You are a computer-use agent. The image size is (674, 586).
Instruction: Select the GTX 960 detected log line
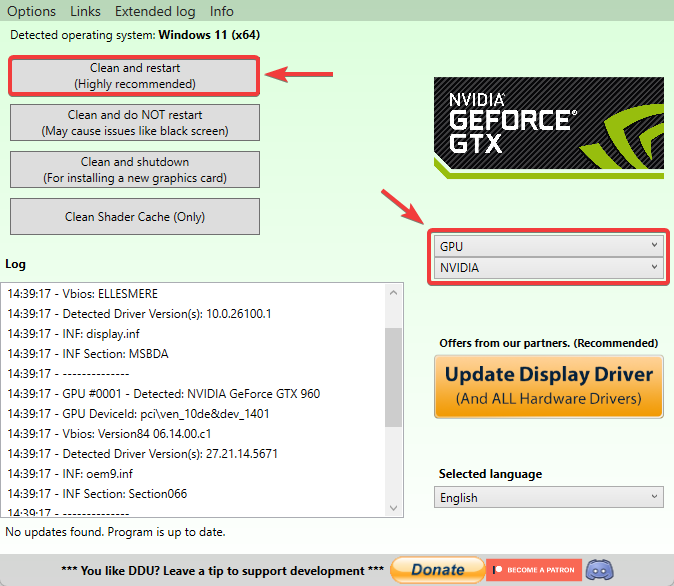click(163, 393)
